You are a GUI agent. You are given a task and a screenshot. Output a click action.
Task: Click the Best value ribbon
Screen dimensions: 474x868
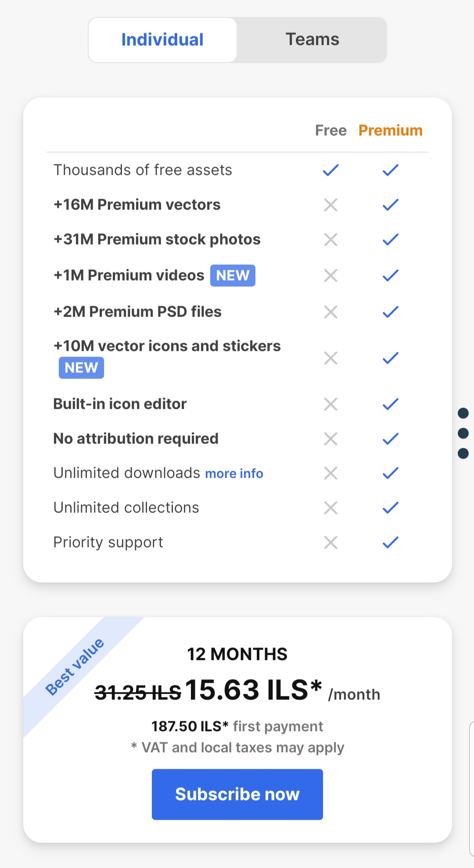click(75, 667)
